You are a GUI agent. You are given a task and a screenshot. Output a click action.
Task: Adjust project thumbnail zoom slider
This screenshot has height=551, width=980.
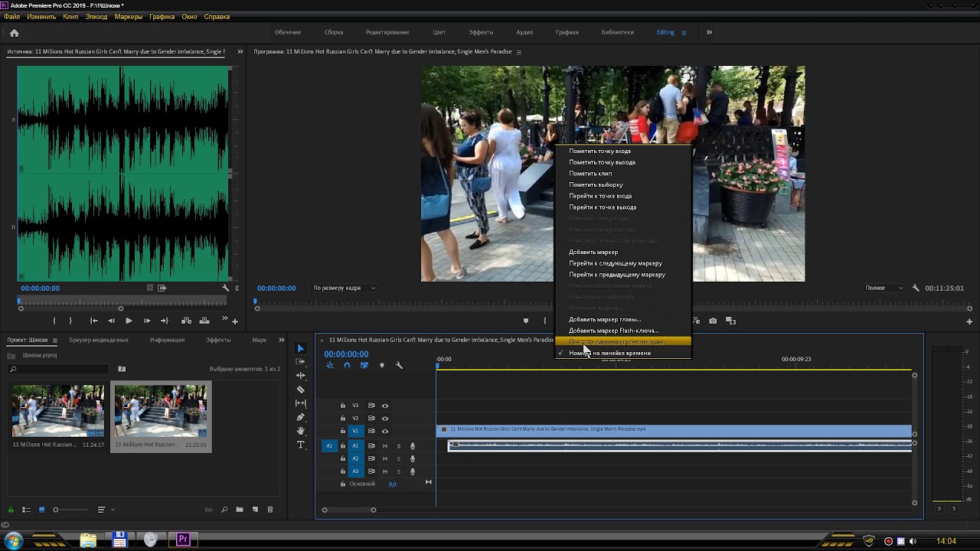pos(55,510)
